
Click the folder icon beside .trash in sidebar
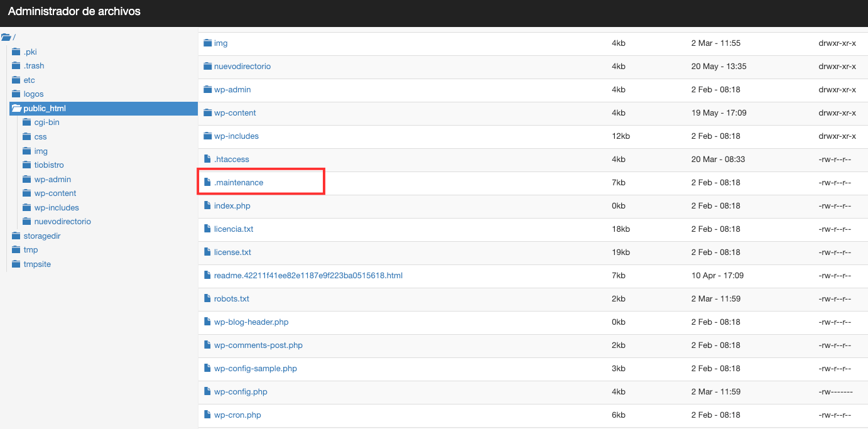coord(16,66)
